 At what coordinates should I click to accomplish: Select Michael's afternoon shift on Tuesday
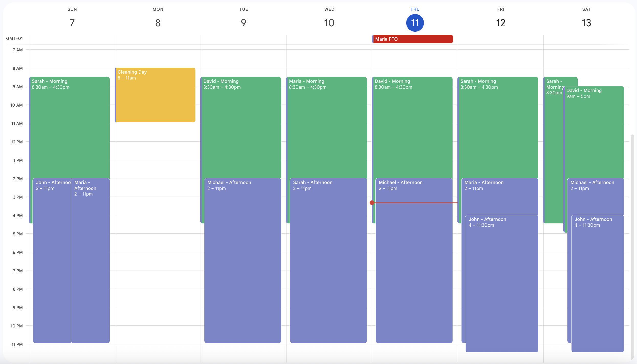pyautogui.click(x=243, y=256)
